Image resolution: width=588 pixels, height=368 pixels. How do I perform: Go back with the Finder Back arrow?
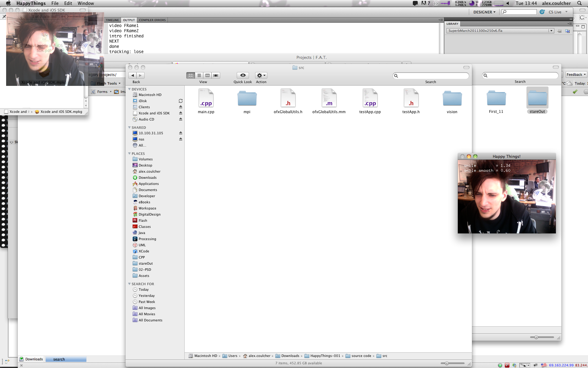(x=133, y=75)
